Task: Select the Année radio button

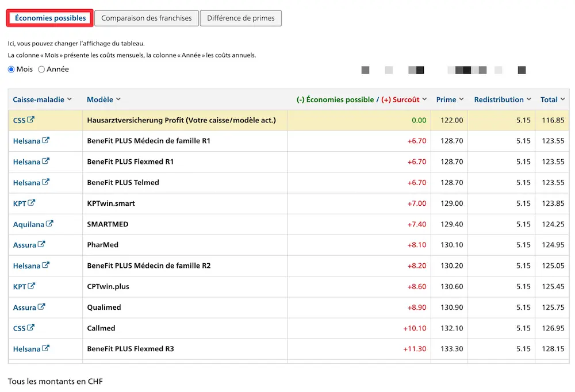Action: [41, 70]
